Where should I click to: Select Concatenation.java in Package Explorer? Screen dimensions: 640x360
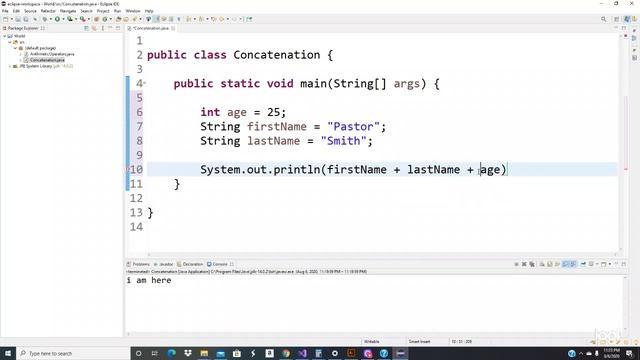pos(47,60)
